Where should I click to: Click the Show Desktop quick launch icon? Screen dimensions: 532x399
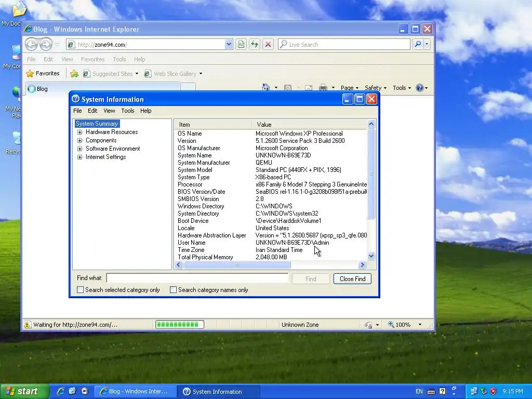coord(72,391)
